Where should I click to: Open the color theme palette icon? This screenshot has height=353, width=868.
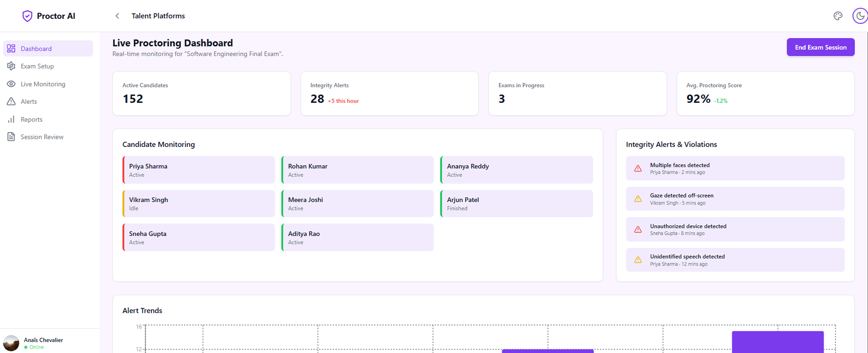(x=838, y=16)
